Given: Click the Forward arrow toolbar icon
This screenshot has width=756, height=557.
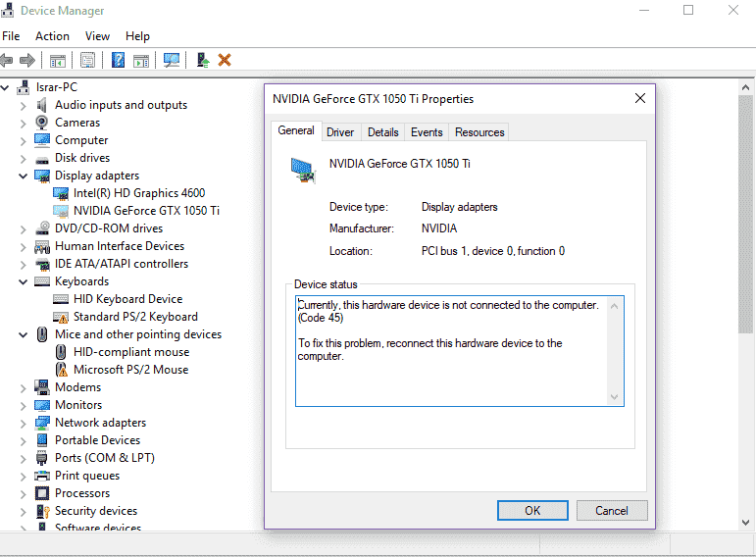Looking at the screenshot, I should pos(27,60).
